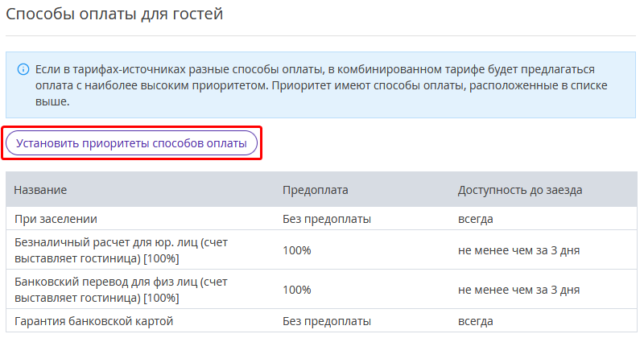Open Безналичный расчет для юр. лиц payment method
The height and width of the screenshot is (338, 644).
[121, 250]
